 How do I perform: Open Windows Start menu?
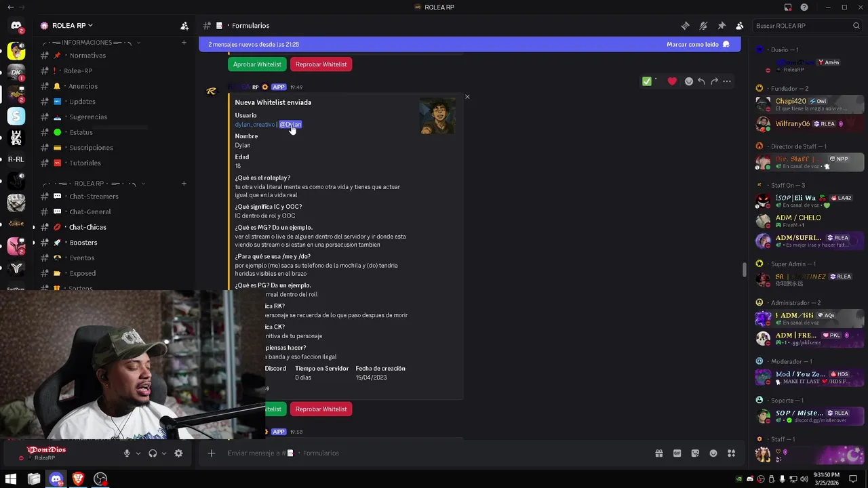11,479
